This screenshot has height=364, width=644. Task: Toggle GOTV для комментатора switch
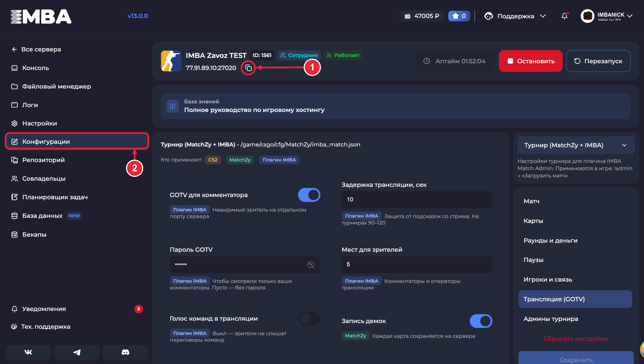pyautogui.click(x=309, y=195)
